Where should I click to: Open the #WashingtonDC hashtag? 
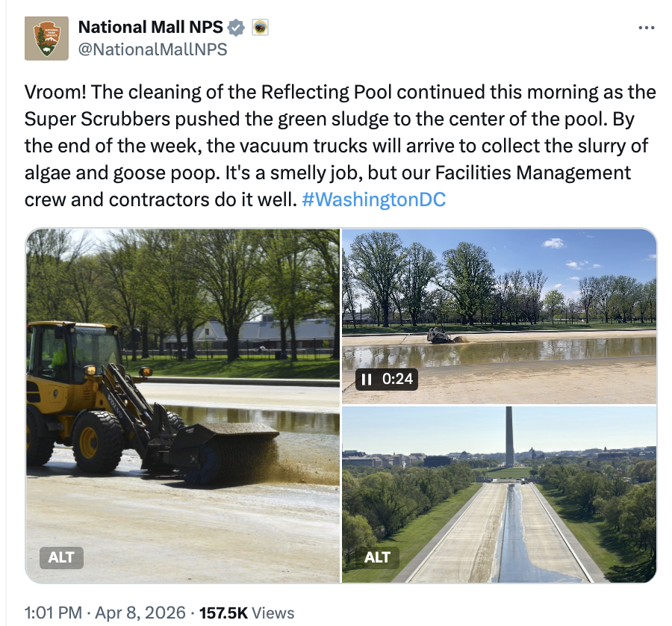point(374,199)
